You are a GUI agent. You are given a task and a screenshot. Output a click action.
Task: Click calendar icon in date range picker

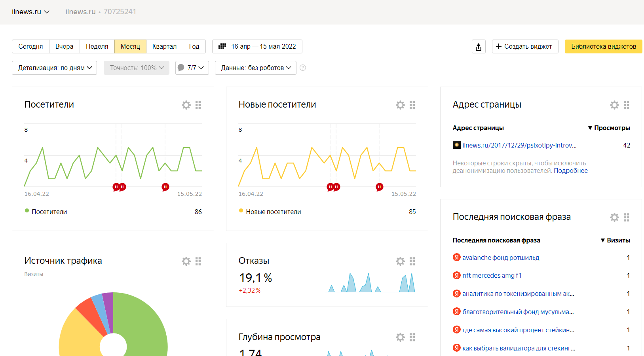point(222,46)
